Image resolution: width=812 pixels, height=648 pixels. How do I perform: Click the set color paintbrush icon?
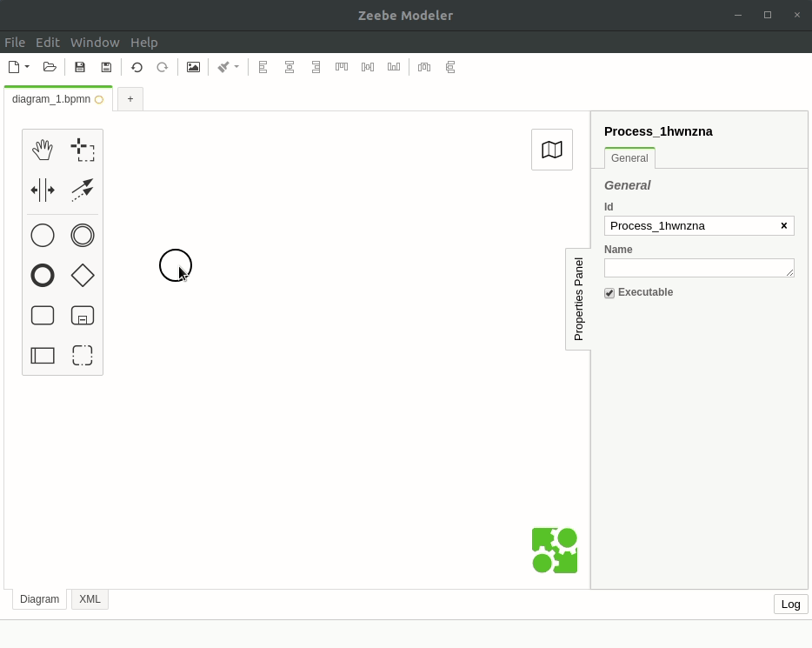click(x=223, y=67)
